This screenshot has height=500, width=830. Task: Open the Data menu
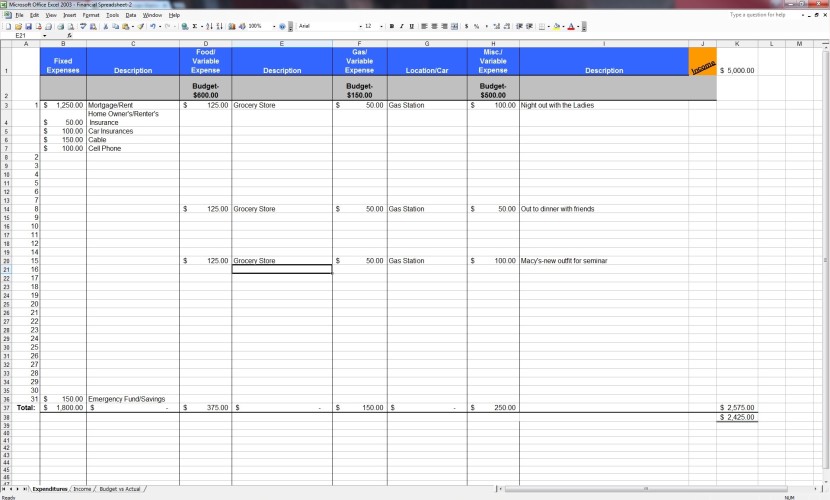coord(131,15)
